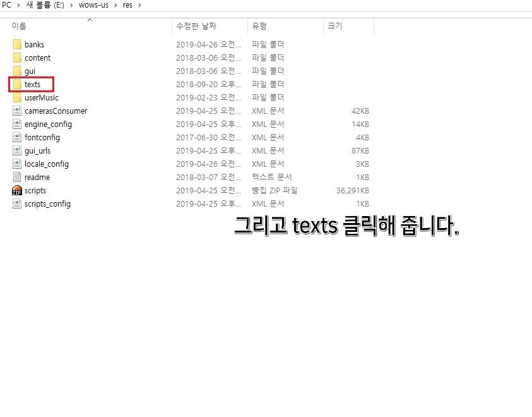Select the readme text file icon
The height and width of the screenshot is (417, 532).
click(17, 177)
